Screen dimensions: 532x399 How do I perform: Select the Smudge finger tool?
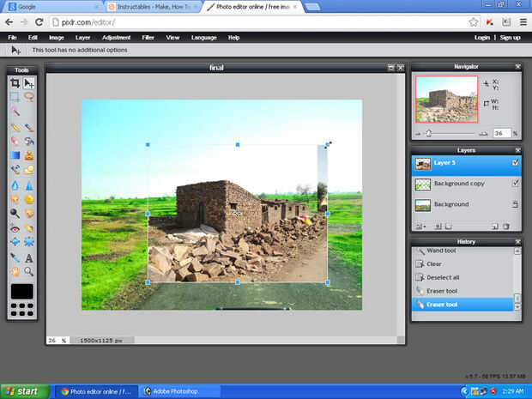[x=15, y=199]
